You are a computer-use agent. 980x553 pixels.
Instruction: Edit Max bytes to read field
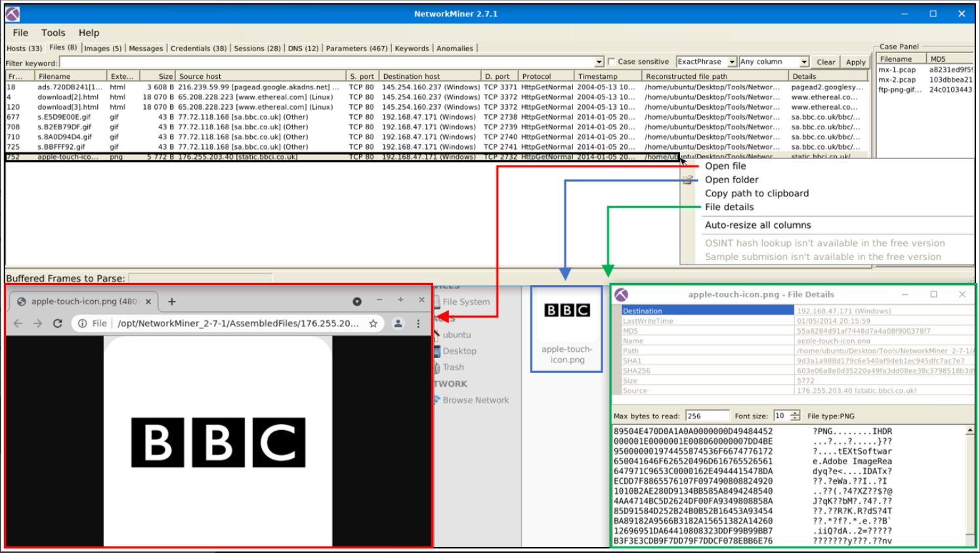point(707,416)
